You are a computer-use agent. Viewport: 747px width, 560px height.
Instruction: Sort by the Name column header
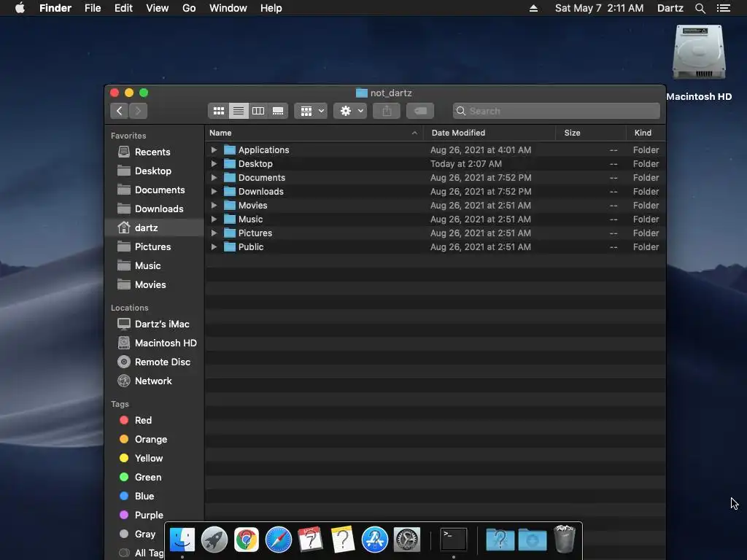click(x=314, y=133)
